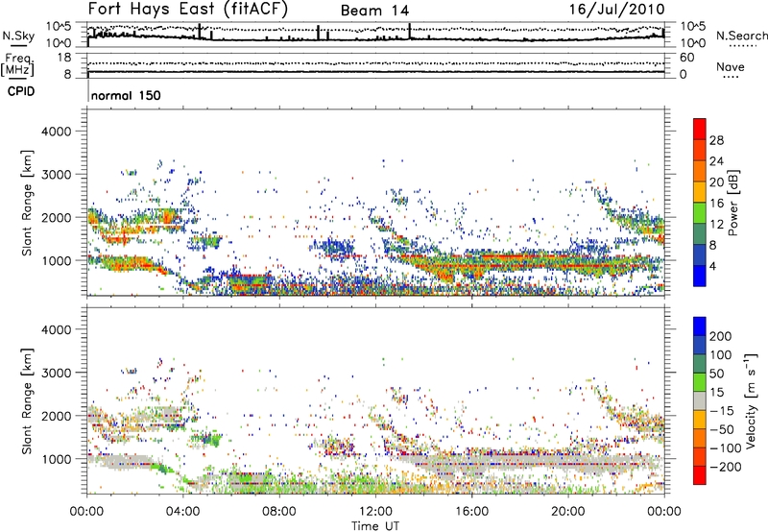Screen dimensions: 768x532
Task: Click the "−200" tick on Velocity colorbar
Action: pos(725,468)
